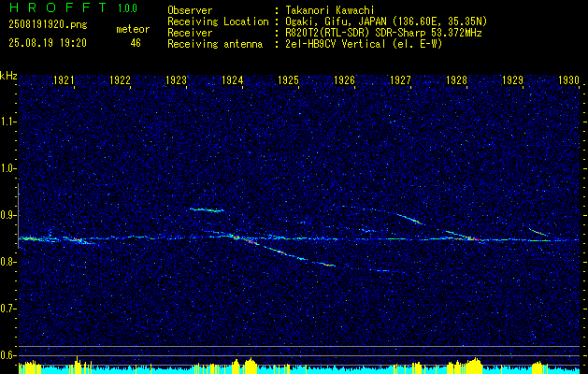Select the version number 1.0.0
The height and width of the screenshot is (374, 588).
127,7
